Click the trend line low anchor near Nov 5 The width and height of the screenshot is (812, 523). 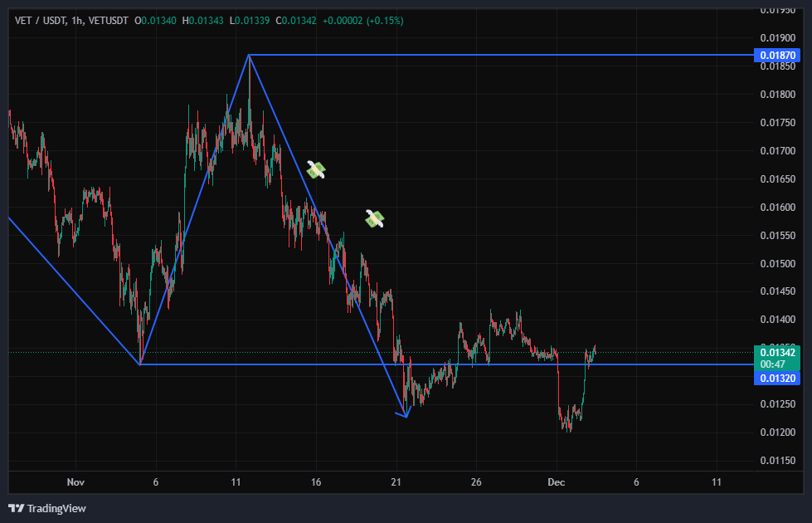140,364
